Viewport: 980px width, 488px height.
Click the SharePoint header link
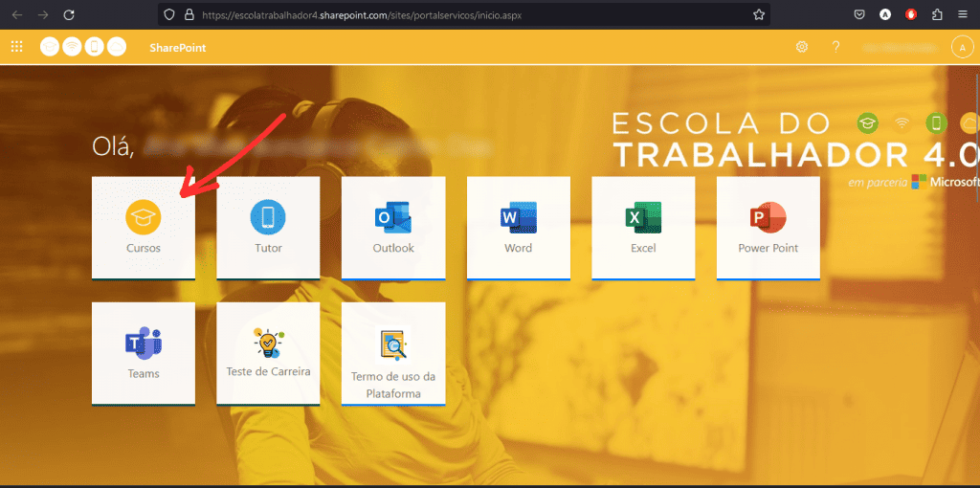pos(177,48)
